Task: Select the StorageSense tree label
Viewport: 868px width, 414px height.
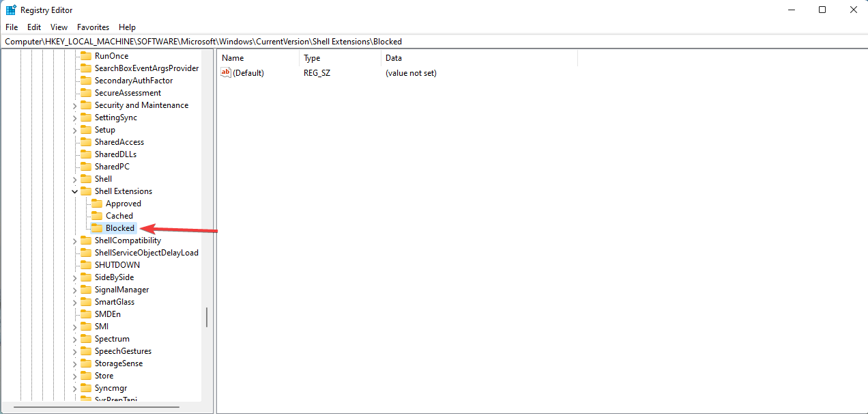Action: coord(119,363)
